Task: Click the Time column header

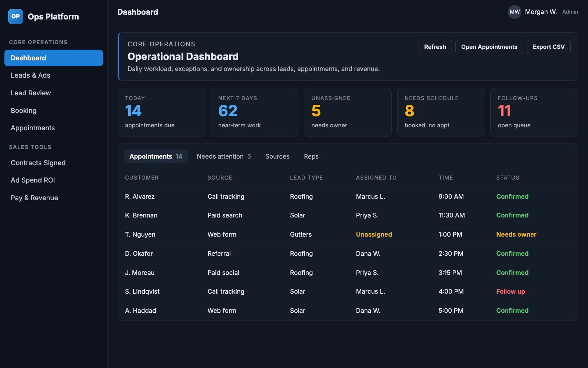Action: click(x=446, y=178)
